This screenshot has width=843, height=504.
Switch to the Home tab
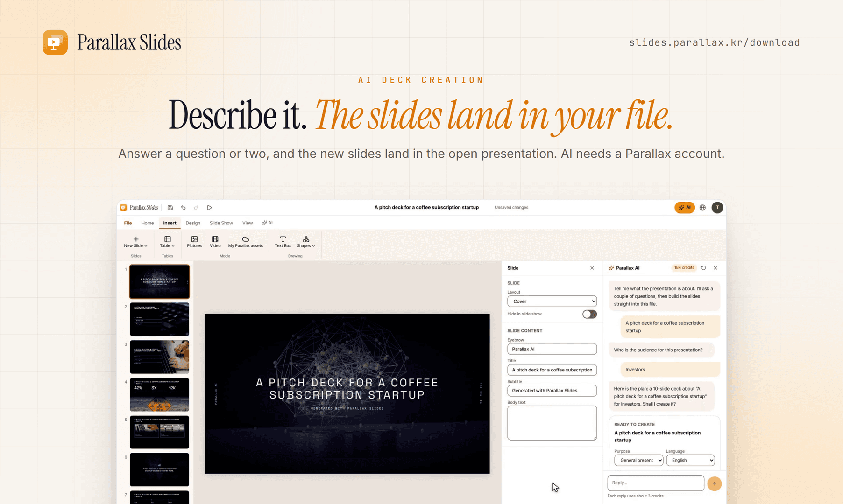pos(148,223)
